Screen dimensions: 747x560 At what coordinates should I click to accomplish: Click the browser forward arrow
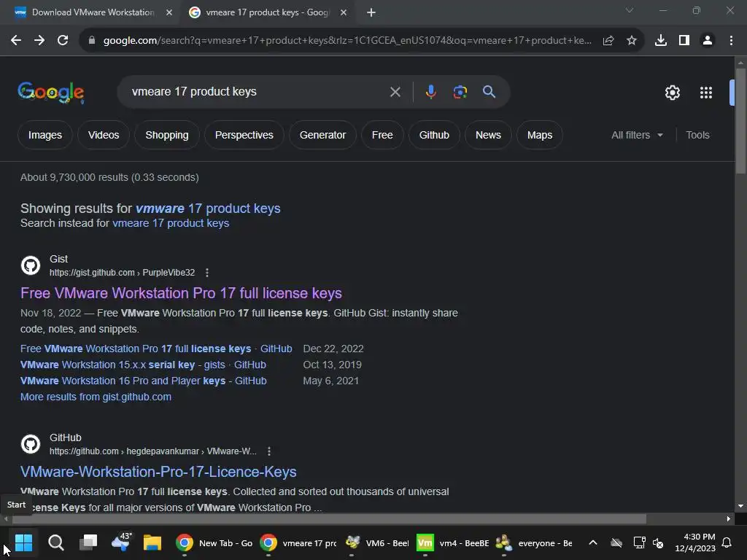point(39,41)
